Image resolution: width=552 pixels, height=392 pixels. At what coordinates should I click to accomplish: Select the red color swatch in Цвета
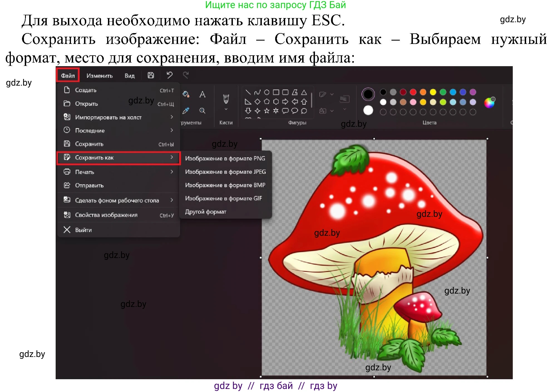(413, 92)
